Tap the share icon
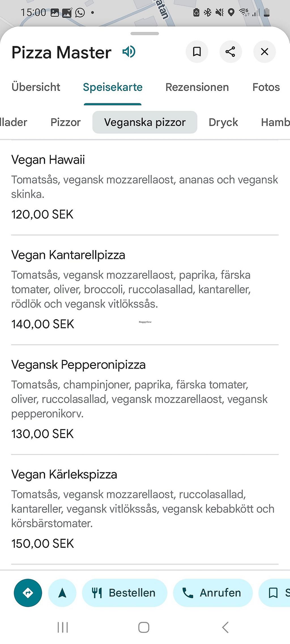290x644 pixels. (231, 52)
